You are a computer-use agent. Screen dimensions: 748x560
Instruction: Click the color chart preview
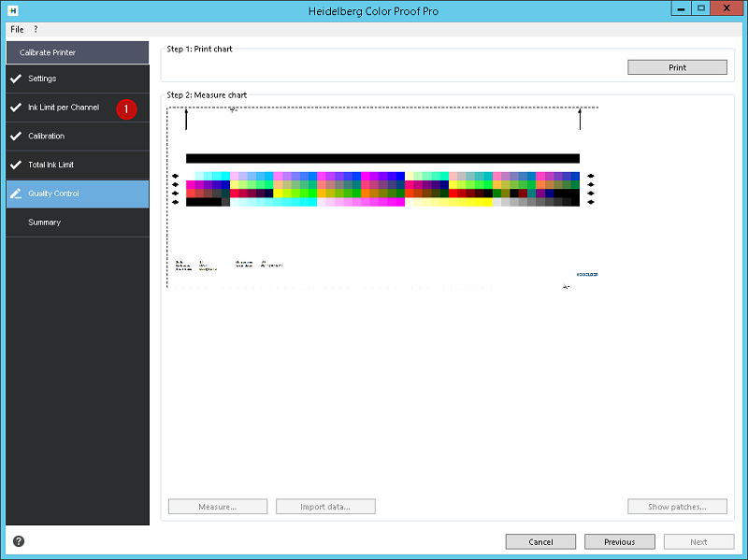[x=382, y=197]
